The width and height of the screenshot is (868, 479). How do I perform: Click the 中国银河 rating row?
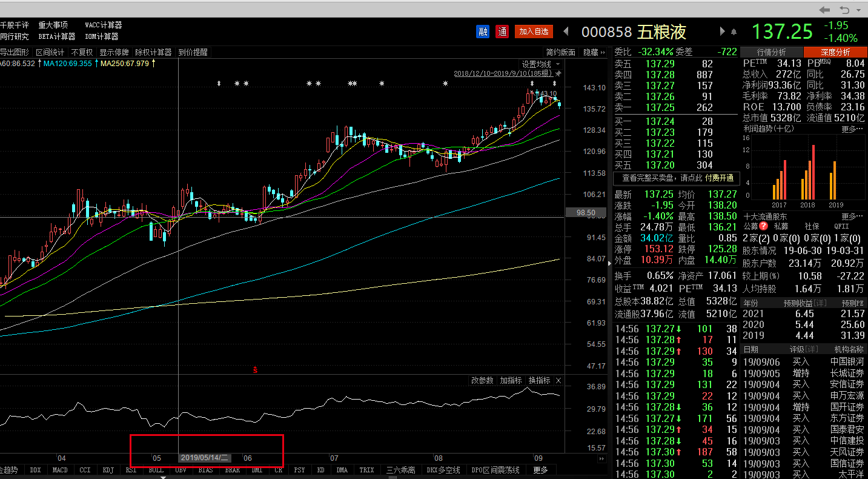[803, 361]
